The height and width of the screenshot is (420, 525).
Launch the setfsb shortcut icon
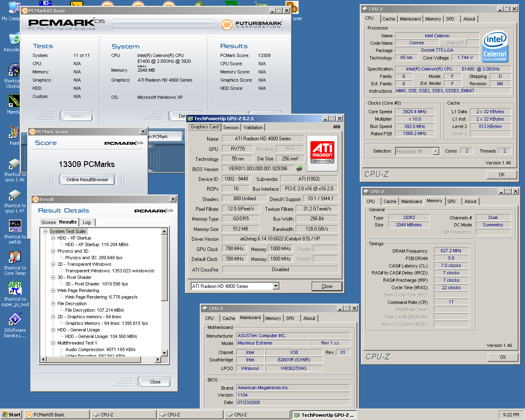[15, 226]
